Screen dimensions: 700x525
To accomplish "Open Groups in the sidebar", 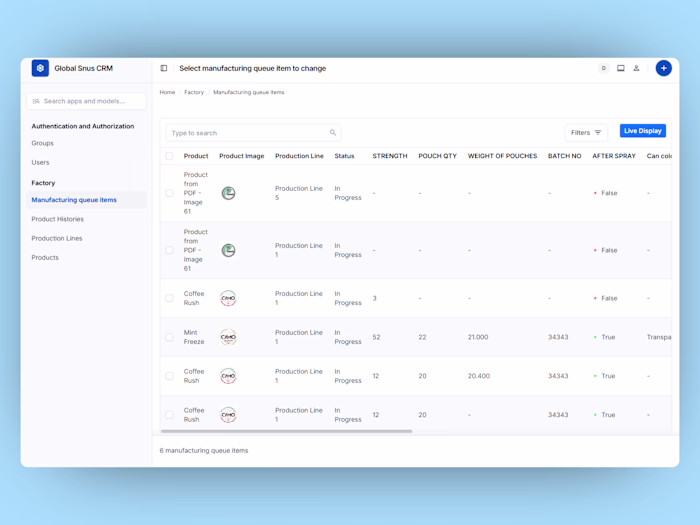I will pos(42,143).
